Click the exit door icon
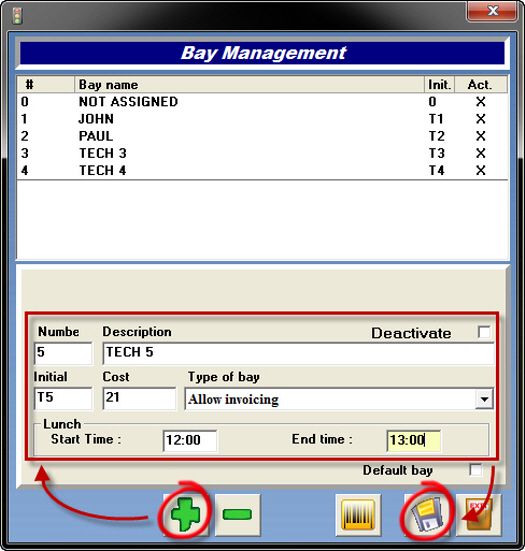This screenshot has width=525, height=551. click(x=478, y=514)
